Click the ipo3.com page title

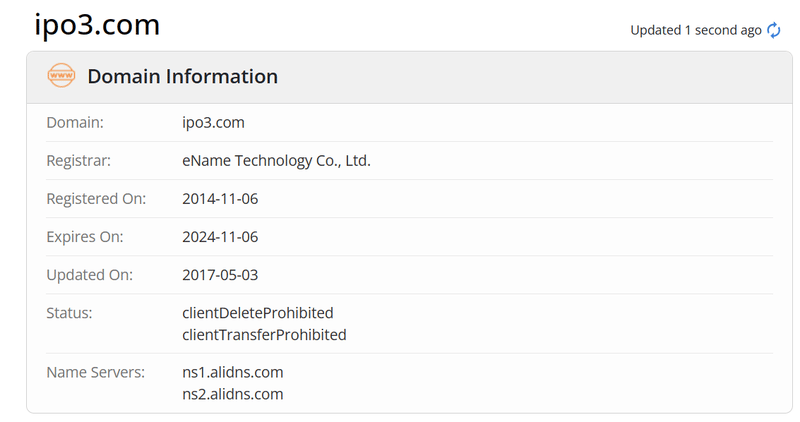tap(97, 24)
